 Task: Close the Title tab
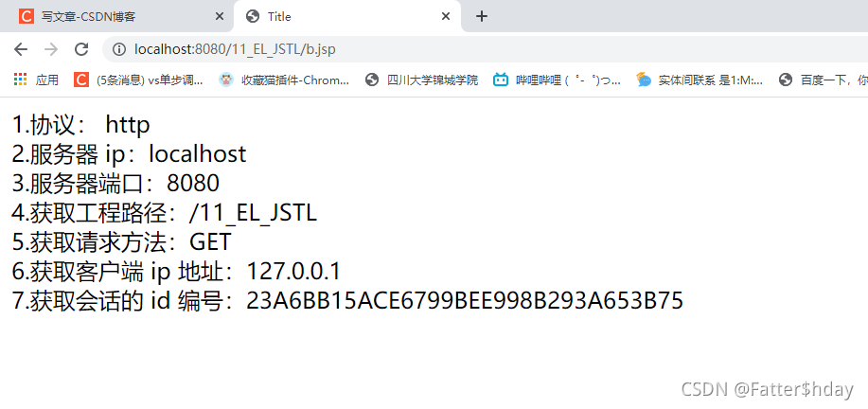446,17
